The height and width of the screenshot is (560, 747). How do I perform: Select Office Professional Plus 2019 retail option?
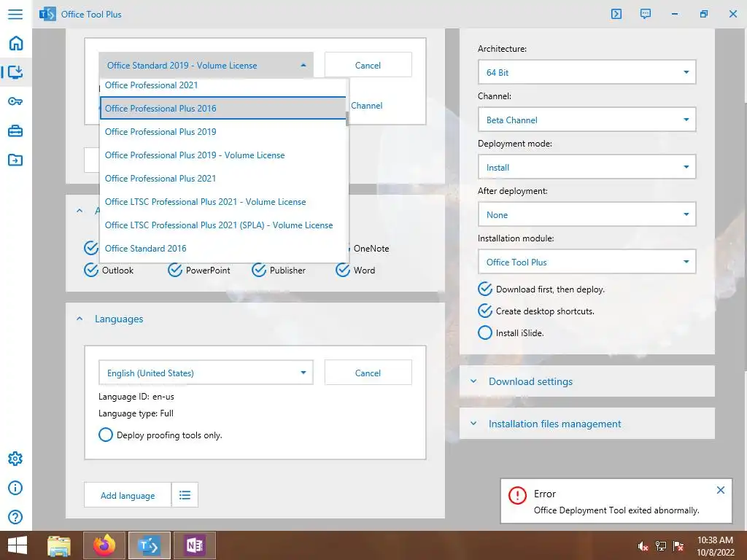[x=223, y=131]
